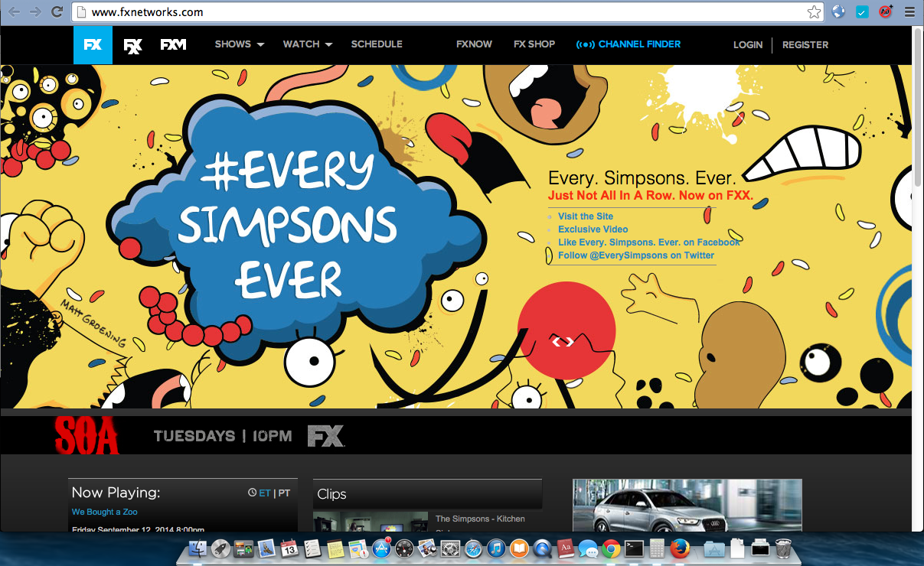Click the FX logo in SOA banner
The image size is (924, 566).
point(325,436)
